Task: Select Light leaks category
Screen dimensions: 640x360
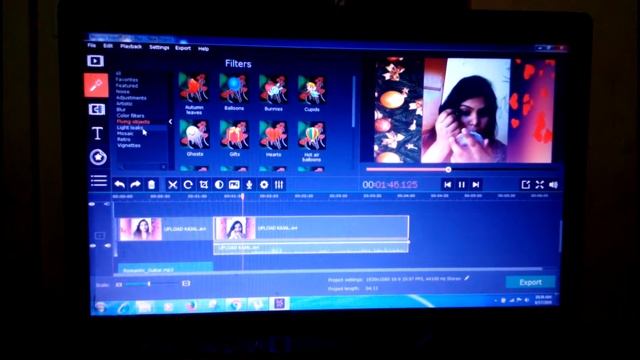Action: pos(129,128)
